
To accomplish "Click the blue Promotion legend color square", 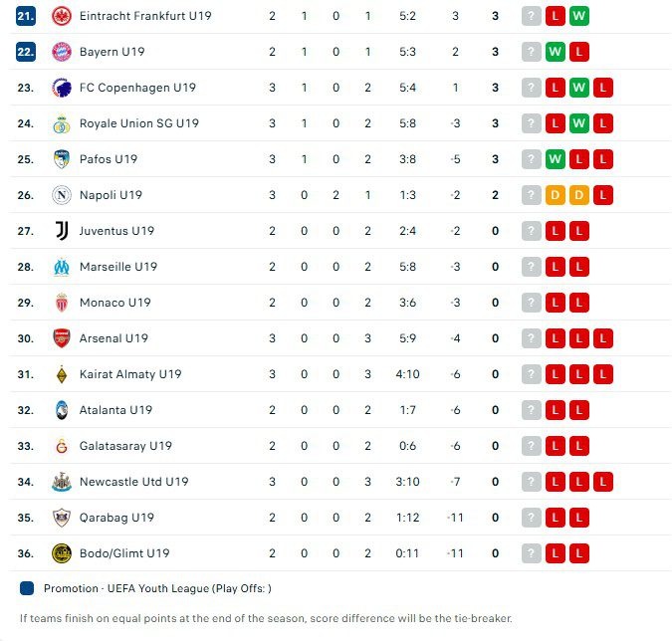I will click(27, 588).
